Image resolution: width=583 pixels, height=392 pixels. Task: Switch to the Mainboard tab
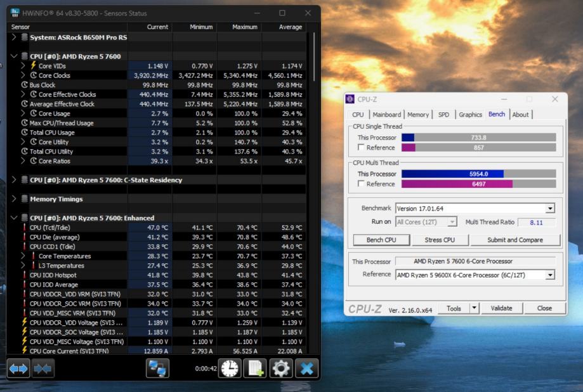386,115
